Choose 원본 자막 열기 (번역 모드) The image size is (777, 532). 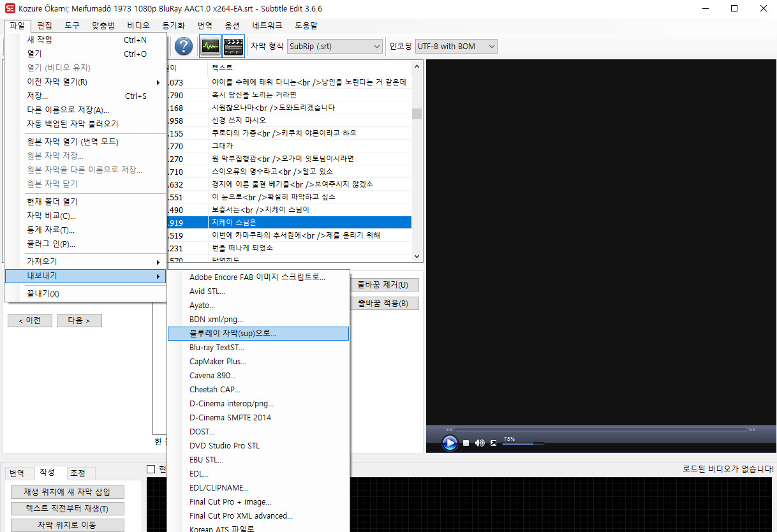(85, 142)
